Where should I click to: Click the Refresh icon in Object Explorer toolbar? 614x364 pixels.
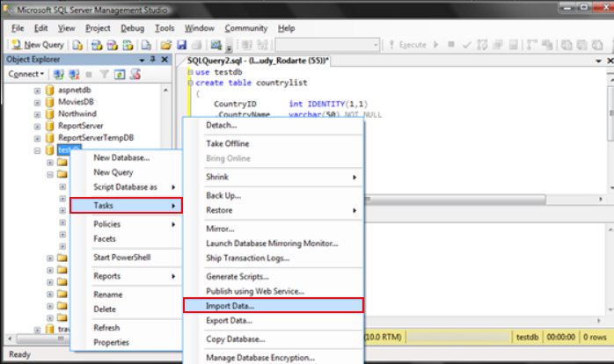click(120, 74)
